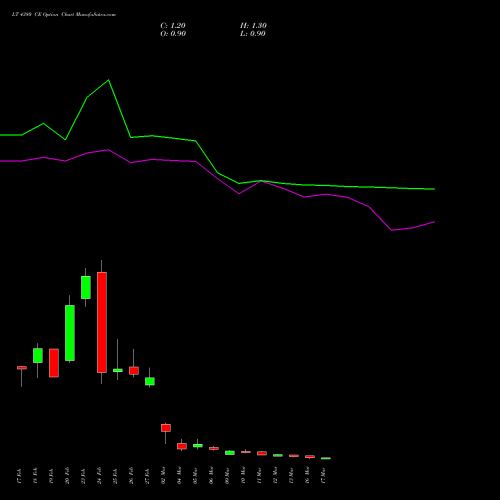
Task: Click the open value O: 0.90
Action: (x=173, y=34)
